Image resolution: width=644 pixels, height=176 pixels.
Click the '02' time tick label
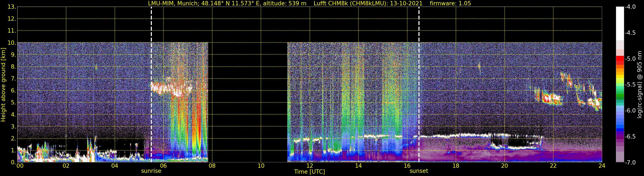pos(66,166)
